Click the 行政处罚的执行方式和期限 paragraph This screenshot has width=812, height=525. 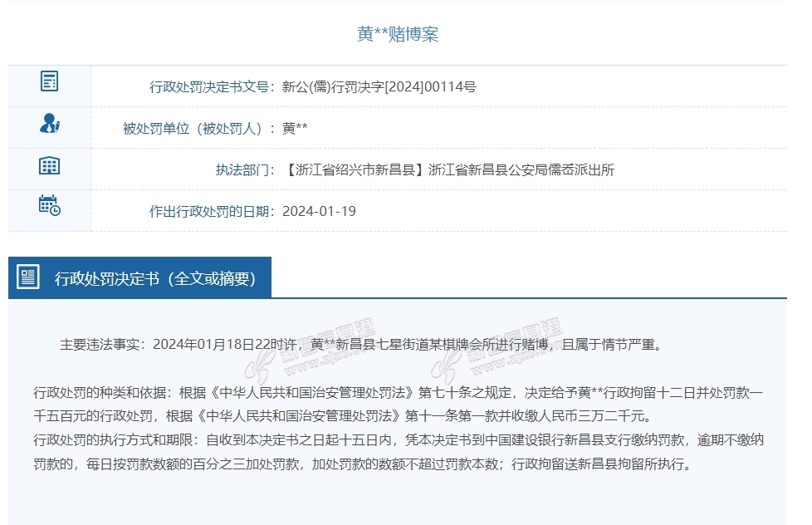coord(397,451)
